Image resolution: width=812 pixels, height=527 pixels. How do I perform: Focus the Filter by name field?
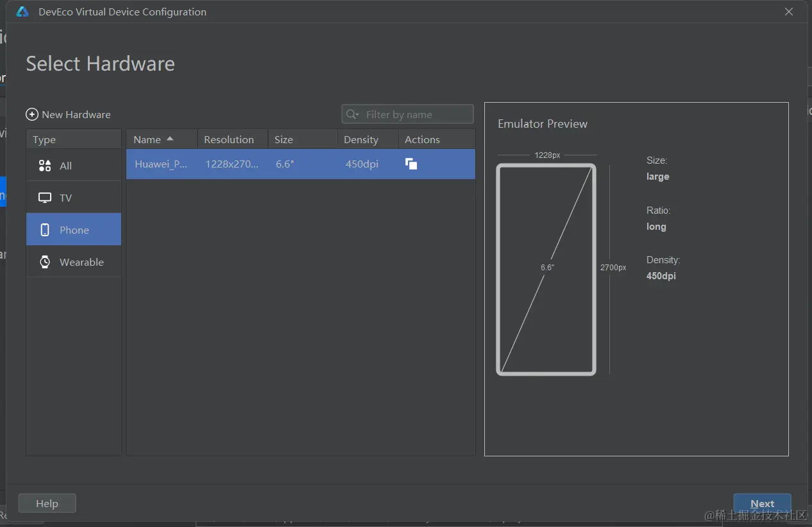408,114
